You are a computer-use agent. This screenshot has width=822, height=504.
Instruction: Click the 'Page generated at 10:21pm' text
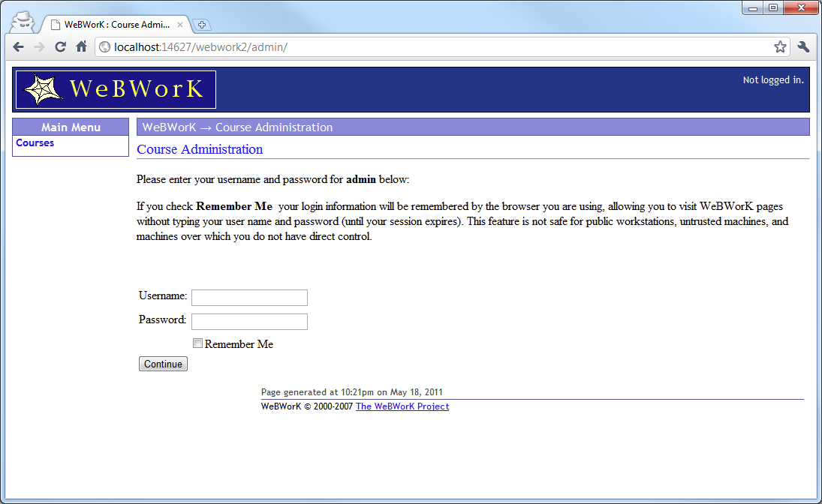tap(352, 392)
